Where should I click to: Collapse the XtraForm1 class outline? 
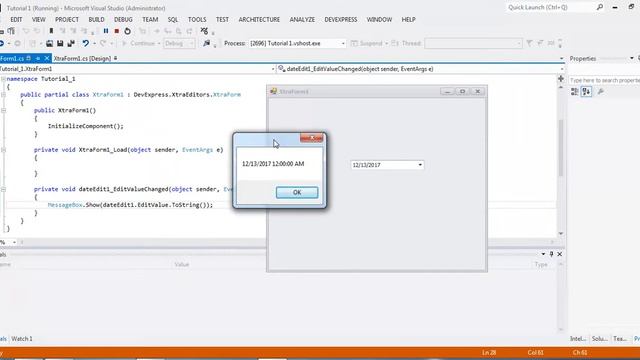point(3,95)
